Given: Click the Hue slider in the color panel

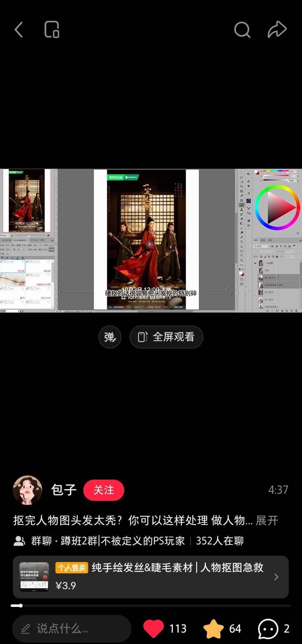Looking at the screenshot, I should click(276, 171).
